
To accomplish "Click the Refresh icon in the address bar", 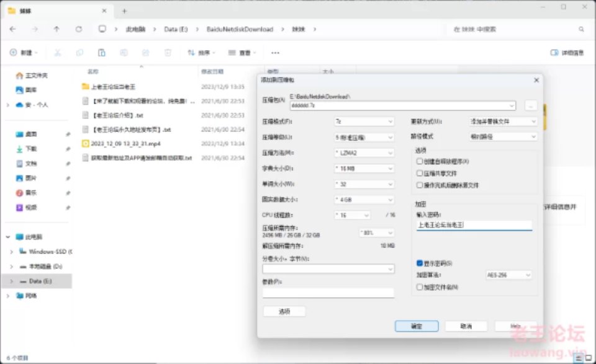I will click(x=79, y=29).
